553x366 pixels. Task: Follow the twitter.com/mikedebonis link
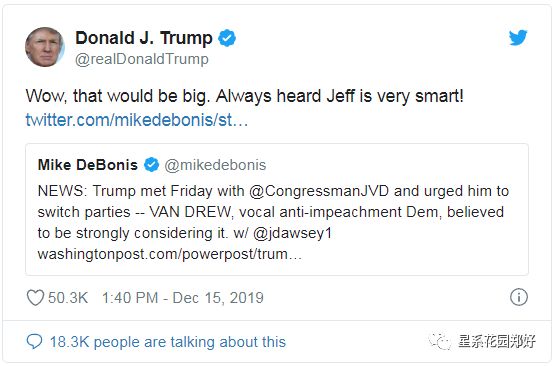[137, 120]
